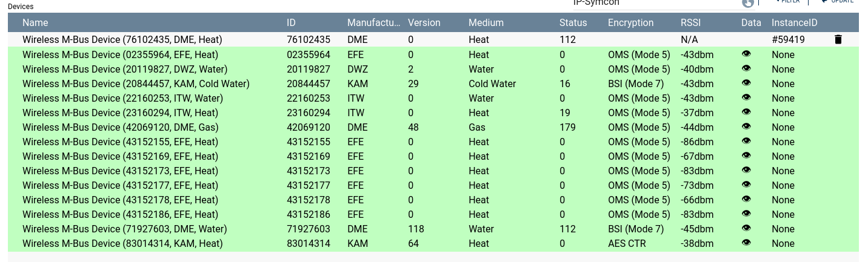View data for device 02355964
868x262 pixels.
point(746,54)
